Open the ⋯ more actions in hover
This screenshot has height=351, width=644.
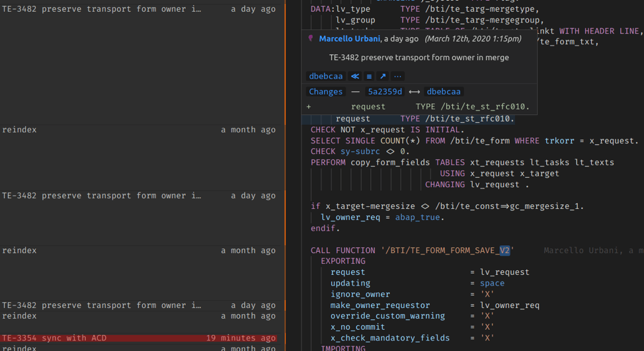397,77
